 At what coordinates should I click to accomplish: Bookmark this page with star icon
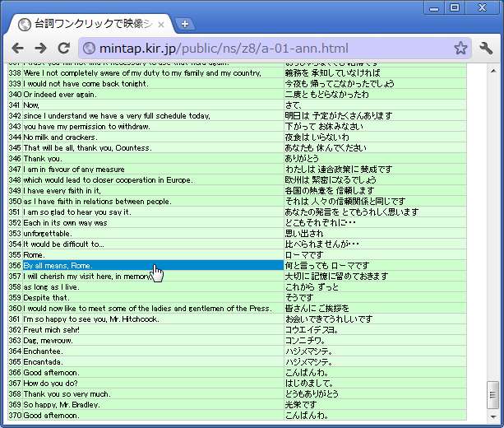[460, 49]
